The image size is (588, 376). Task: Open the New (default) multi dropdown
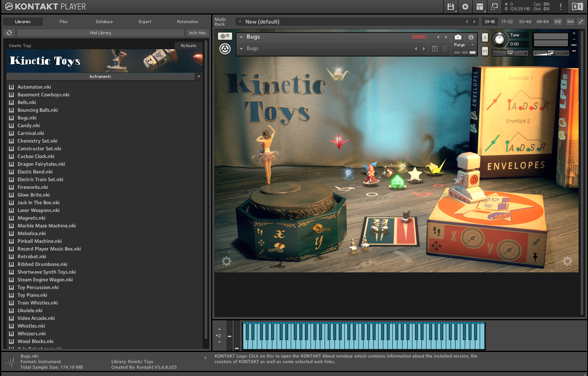click(240, 21)
